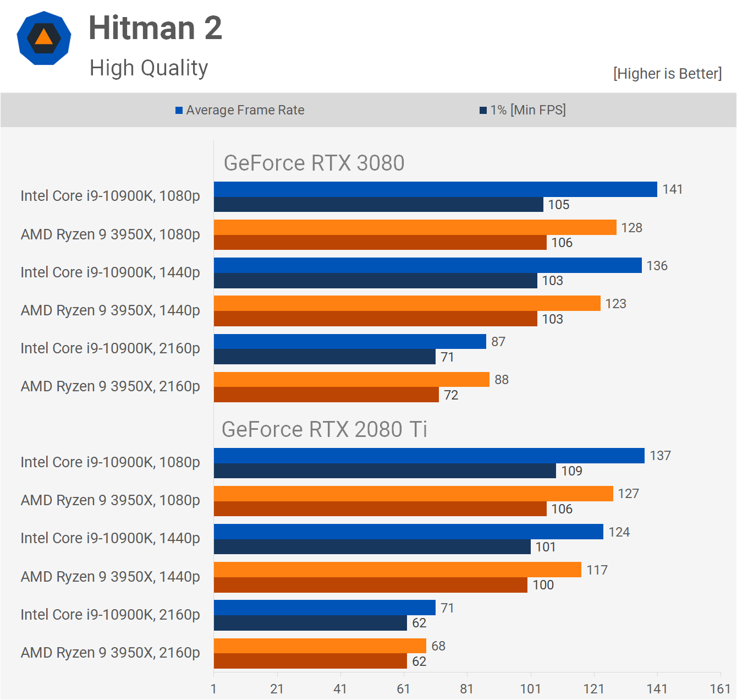
Task: Click the x-axis tick label 21
Action: 277,689
